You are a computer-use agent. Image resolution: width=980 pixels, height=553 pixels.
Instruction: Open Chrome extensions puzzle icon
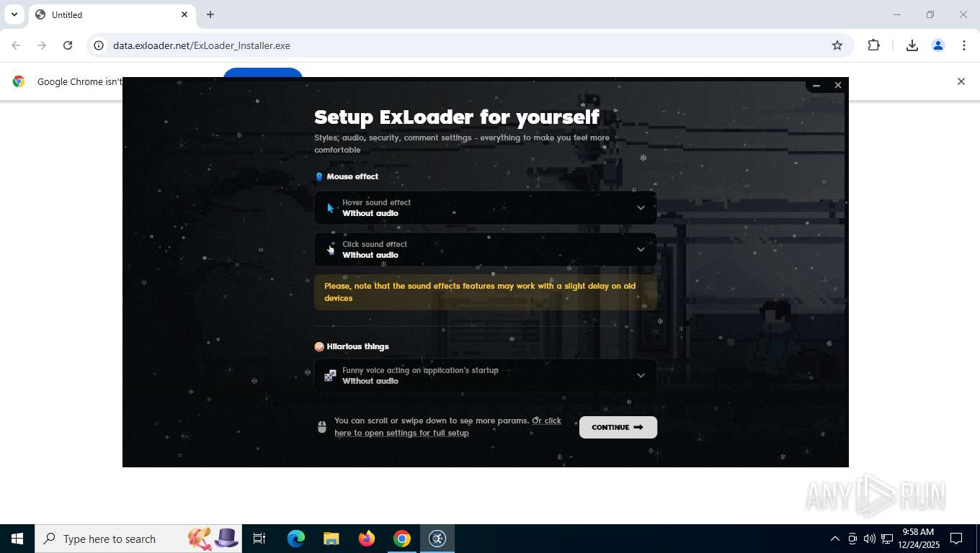[x=873, y=45]
